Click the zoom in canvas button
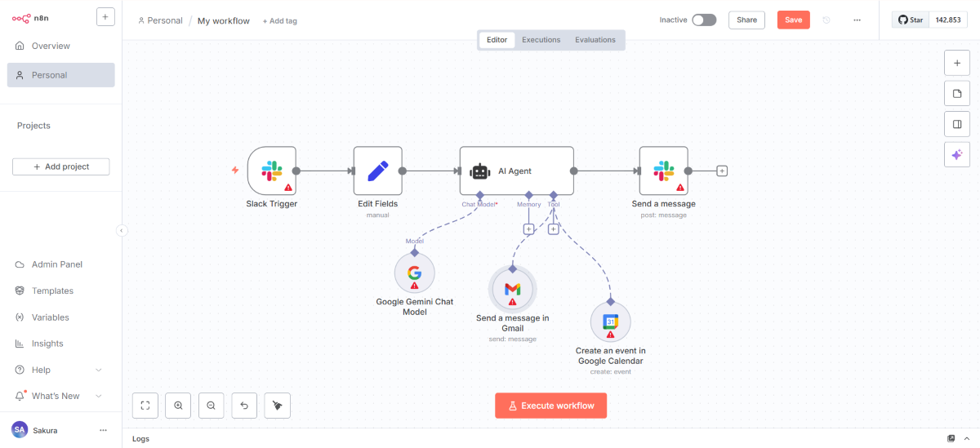980x448 pixels. tap(178, 405)
